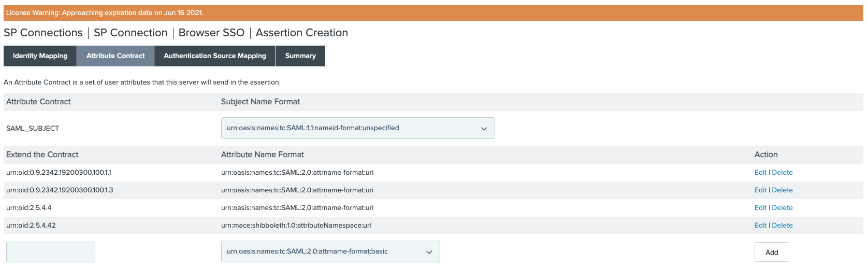Click the name format cell for urn:oid:2.5.4.4
The height and width of the screenshot is (280, 868).
click(x=297, y=208)
